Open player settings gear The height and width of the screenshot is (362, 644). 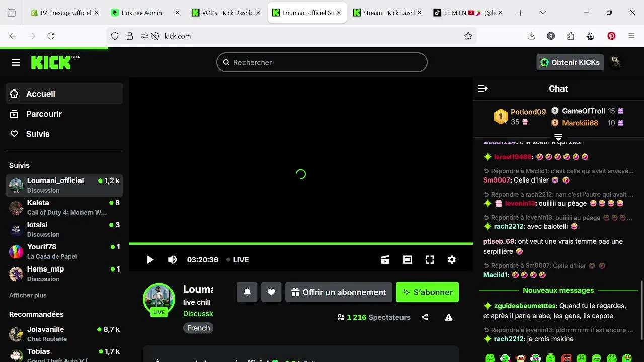point(452,260)
